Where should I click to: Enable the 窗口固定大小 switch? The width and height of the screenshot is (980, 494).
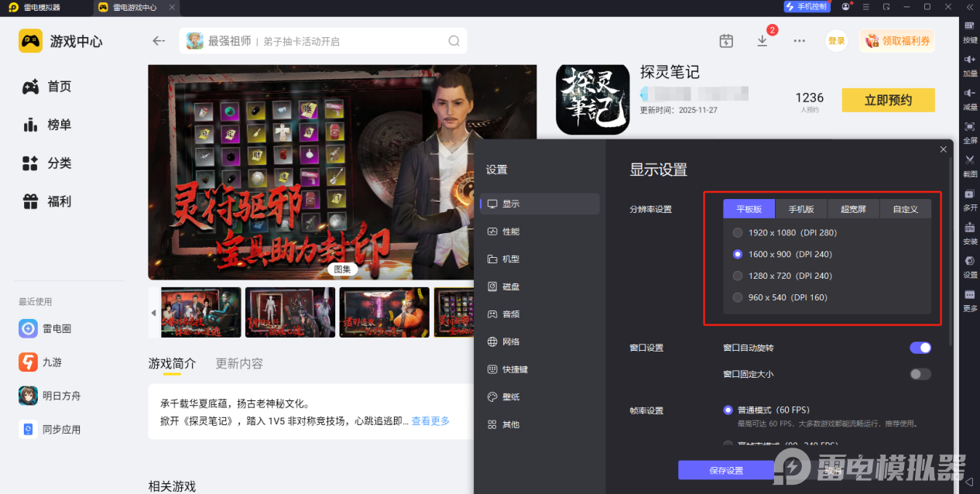click(920, 374)
